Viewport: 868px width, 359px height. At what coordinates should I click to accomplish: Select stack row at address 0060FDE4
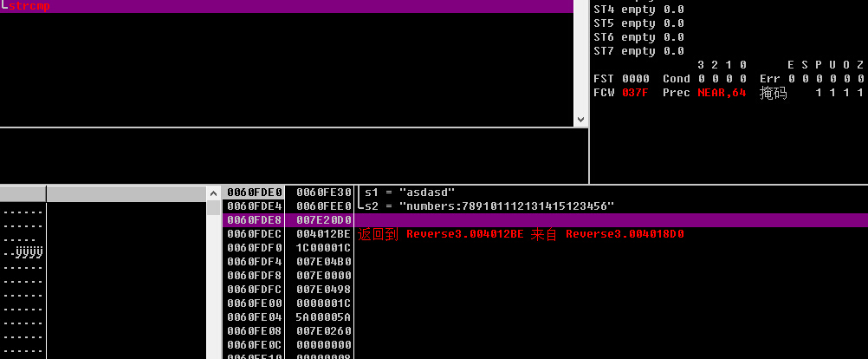point(255,206)
